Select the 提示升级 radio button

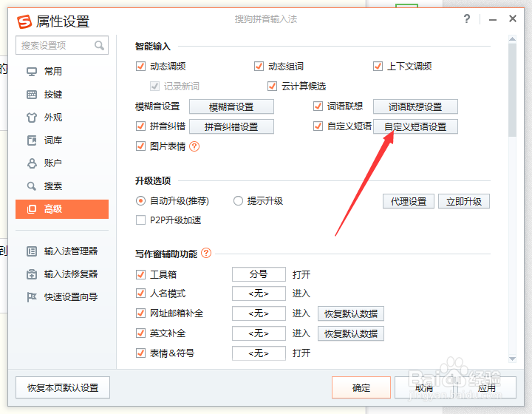(x=238, y=201)
